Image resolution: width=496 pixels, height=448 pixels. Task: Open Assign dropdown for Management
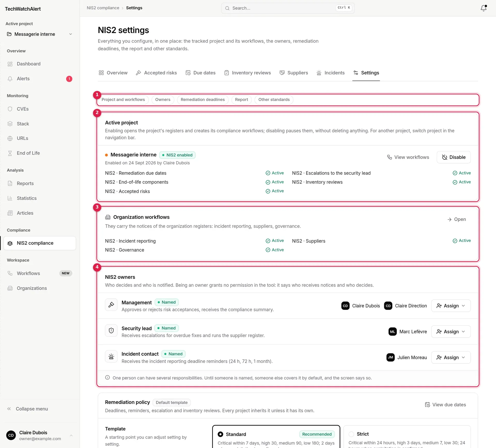(451, 306)
